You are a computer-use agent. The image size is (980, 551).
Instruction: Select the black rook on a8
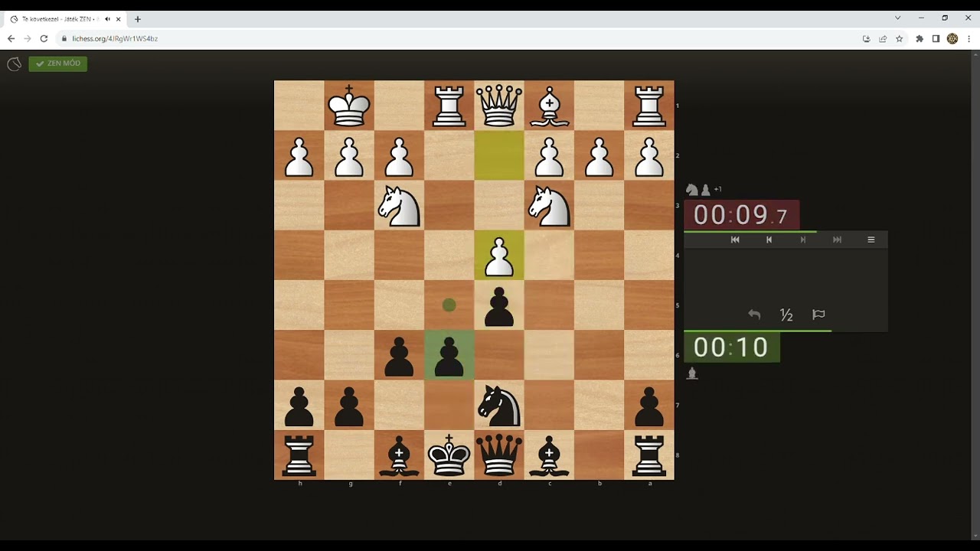coord(649,455)
